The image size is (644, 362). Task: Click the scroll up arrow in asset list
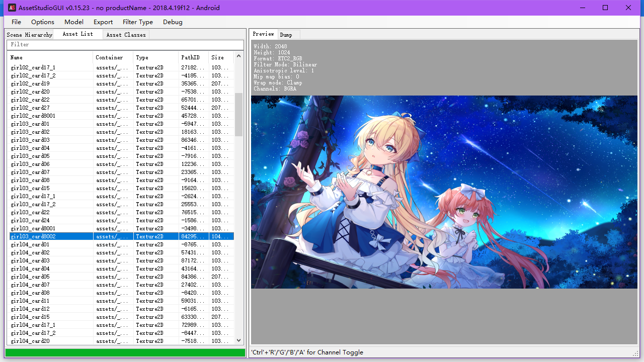pos(239,56)
